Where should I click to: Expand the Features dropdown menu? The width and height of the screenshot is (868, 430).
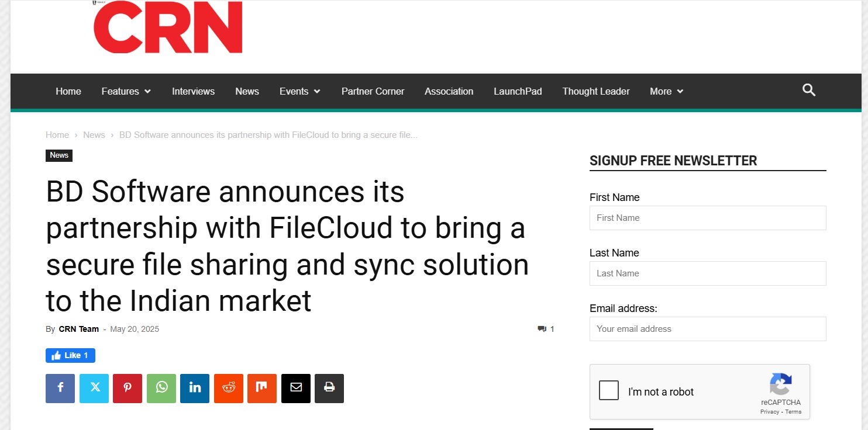pos(126,91)
